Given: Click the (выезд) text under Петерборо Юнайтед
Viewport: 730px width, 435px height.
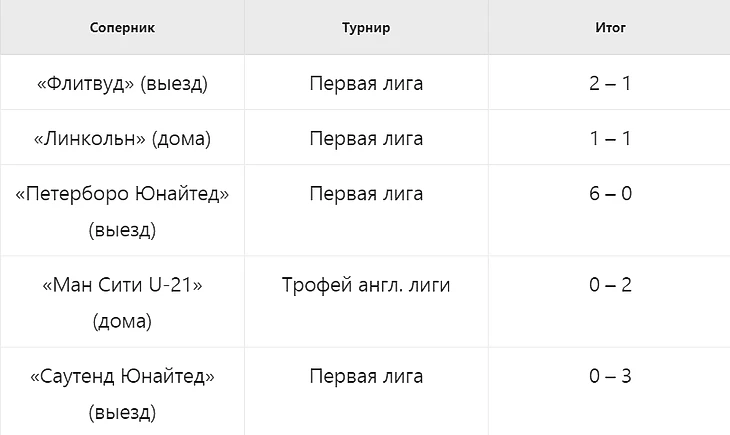Looking at the screenshot, I should [x=122, y=230].
